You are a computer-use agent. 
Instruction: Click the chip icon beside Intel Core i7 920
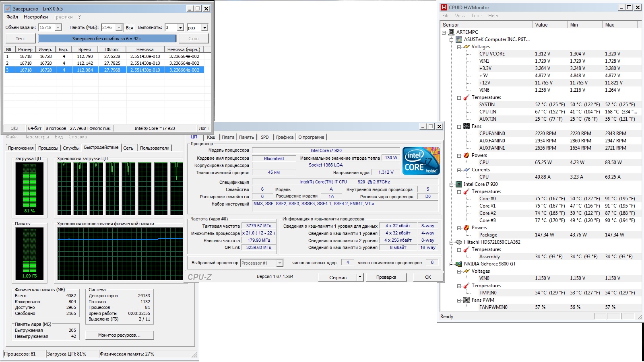tap(459, 184)
